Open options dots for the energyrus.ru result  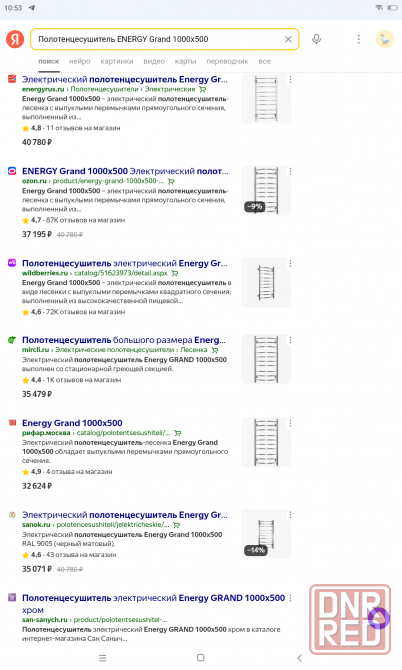290,79
